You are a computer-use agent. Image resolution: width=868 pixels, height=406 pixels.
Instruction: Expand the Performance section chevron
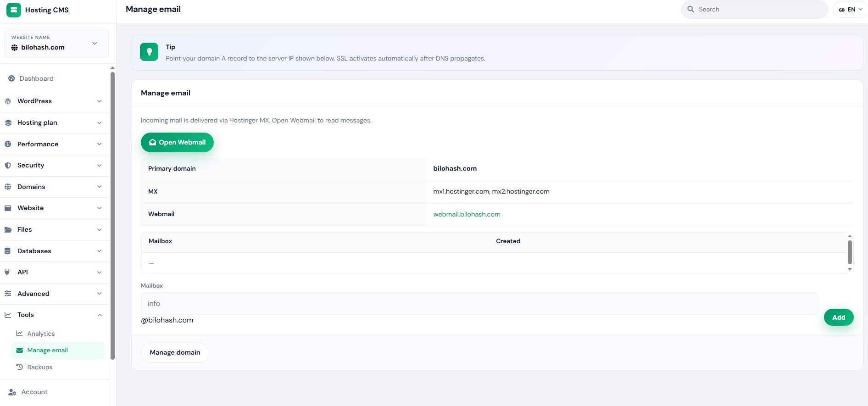pos(99,144)
